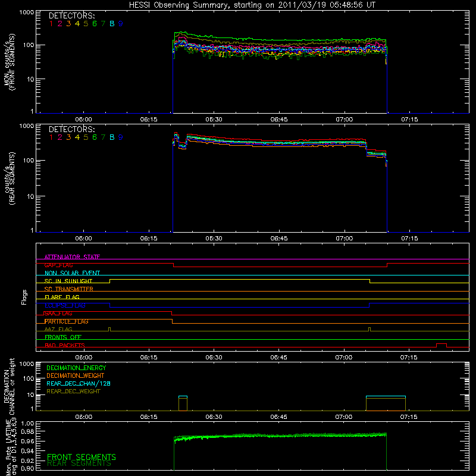The height and width of the screenshot is (476, 476).
Task: Click the HESSI Observing Summary title text
Action: tap(252, 5)
